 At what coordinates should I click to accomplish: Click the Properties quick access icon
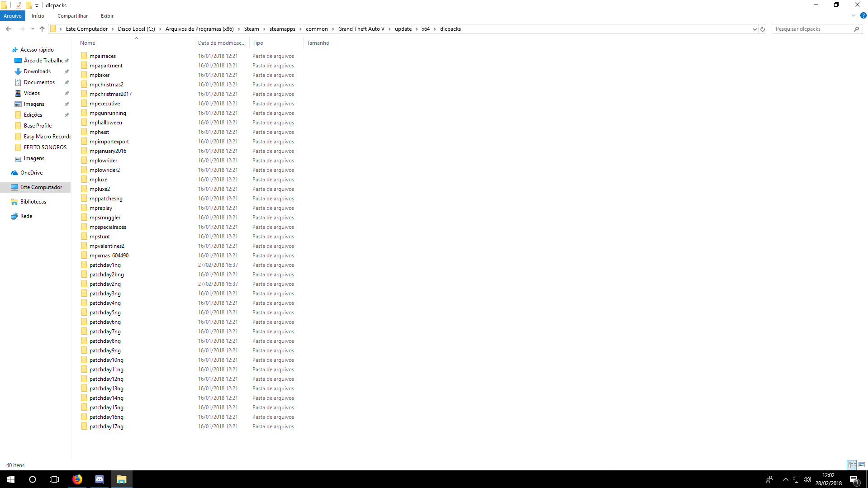click(x=19, y=5)
